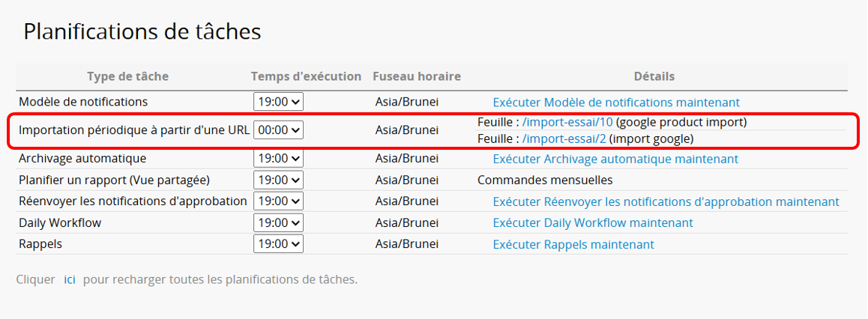Click the 'ici' reload link
Viewport: 868px width, 319px height.
point(70,280)
